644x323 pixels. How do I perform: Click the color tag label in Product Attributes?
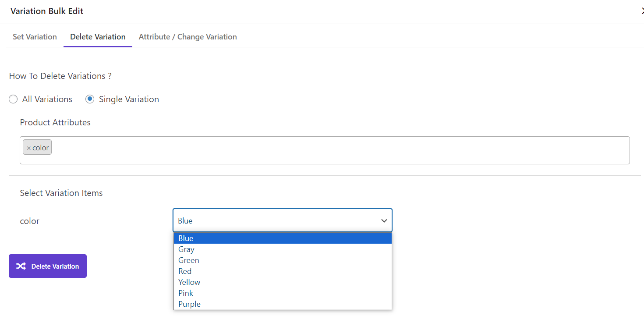point(41,148)
